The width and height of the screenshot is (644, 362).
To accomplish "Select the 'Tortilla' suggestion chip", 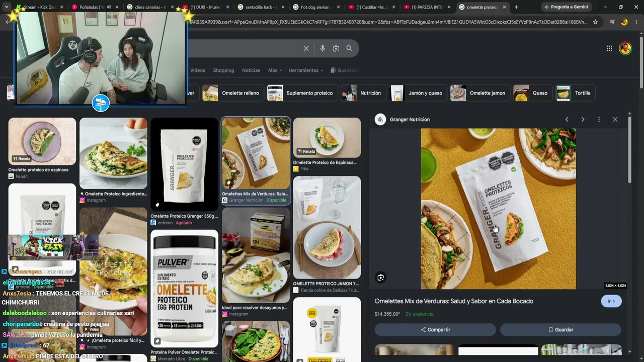I will click(x=575, y=93).
